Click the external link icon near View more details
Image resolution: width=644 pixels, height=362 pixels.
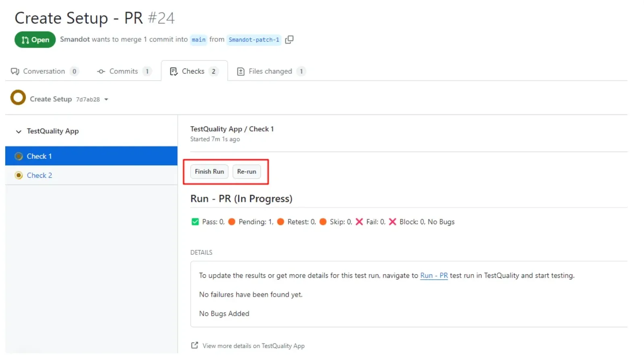tap(195, 345)
